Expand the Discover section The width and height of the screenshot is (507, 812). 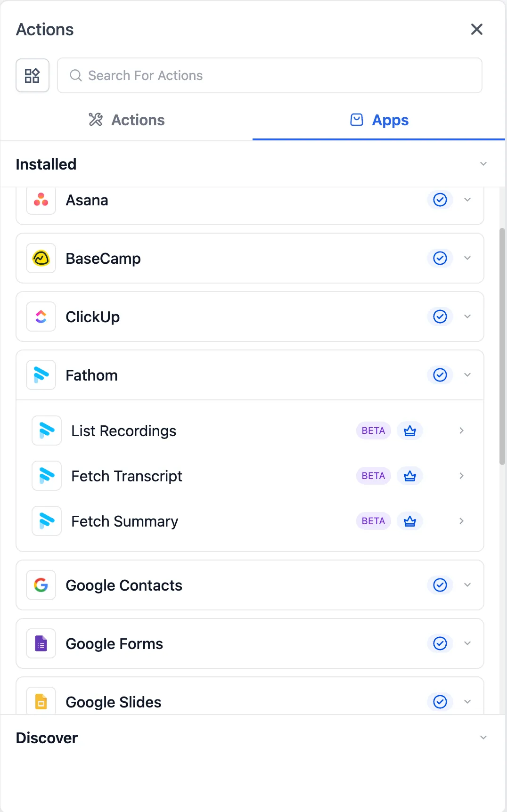(x=483, y=738)
